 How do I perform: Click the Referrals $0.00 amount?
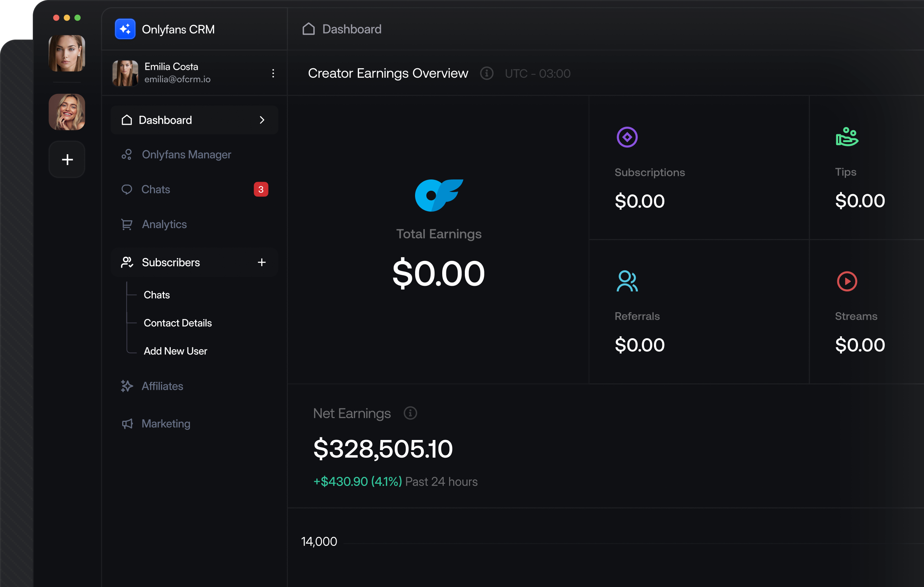[640, 345]
